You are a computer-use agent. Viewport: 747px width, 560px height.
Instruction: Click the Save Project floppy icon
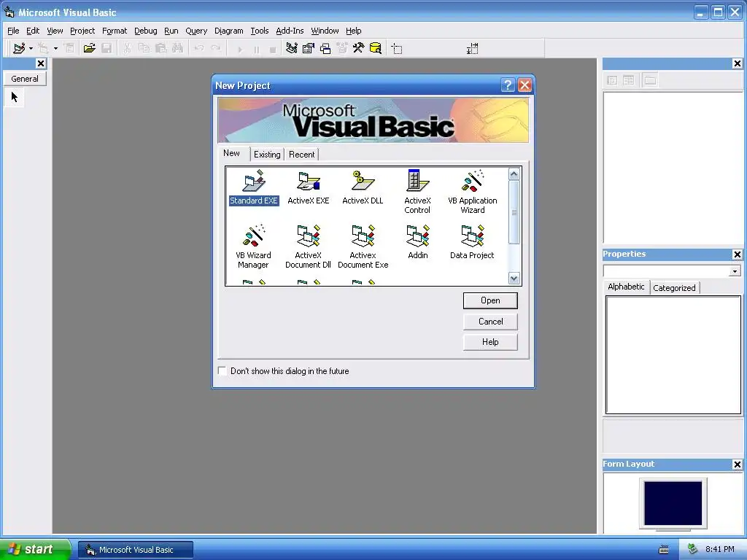[107, 48]
